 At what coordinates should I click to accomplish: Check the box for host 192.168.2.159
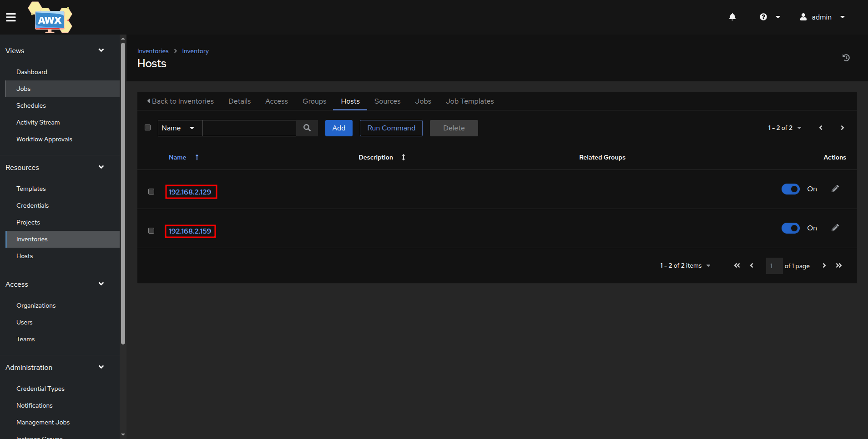click(151, 231)
